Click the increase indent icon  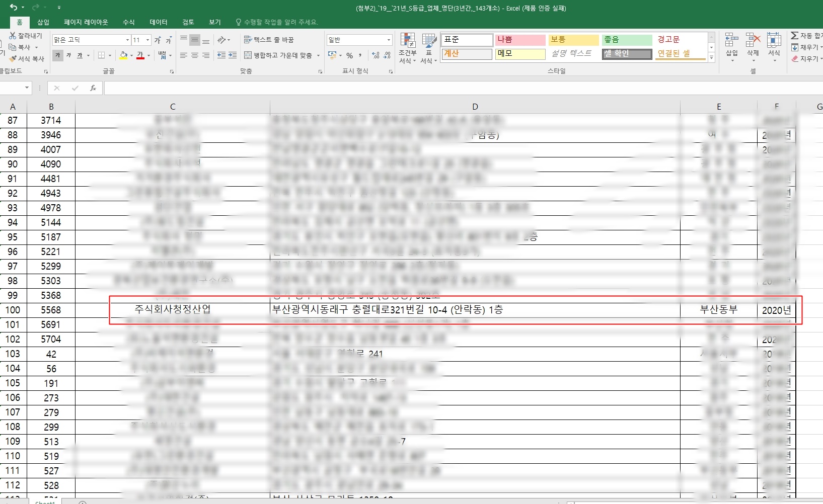233,55
